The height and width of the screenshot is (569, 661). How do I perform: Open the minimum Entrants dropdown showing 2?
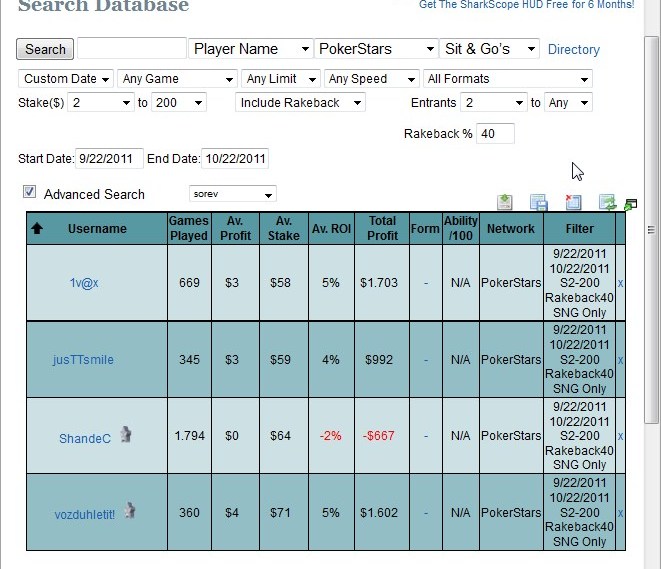click(x=494, y=103)
